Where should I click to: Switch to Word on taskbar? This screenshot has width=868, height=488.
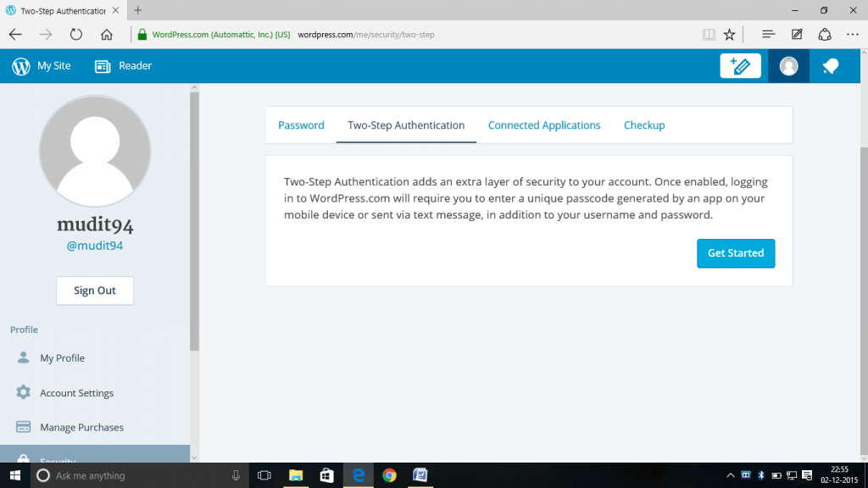(x=420, y=475)
